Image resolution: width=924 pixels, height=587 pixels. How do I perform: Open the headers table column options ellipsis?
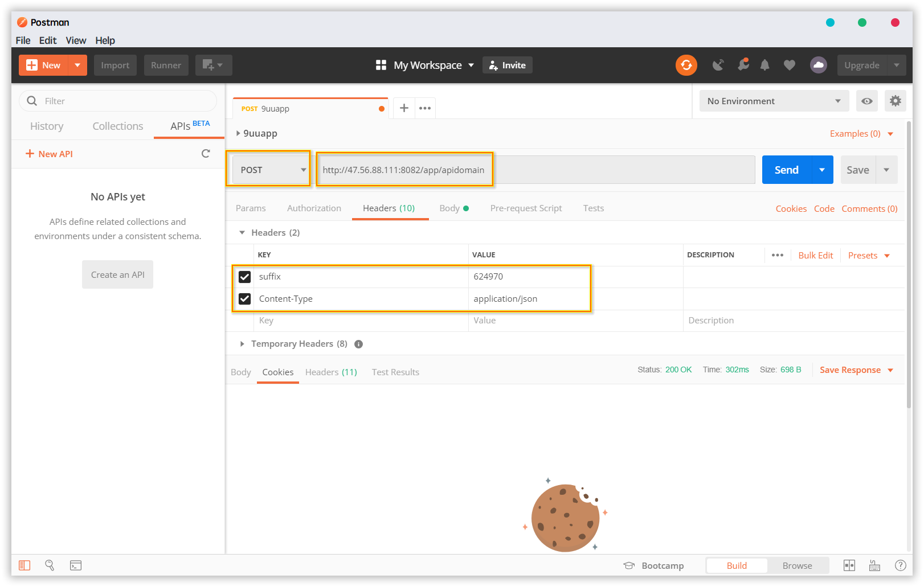pos(778,255)
